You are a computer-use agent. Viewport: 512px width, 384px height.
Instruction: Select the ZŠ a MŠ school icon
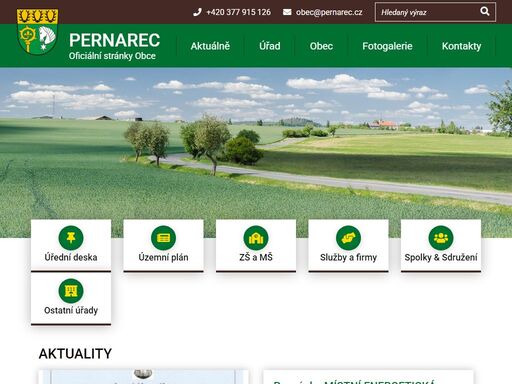coord(256,238)
